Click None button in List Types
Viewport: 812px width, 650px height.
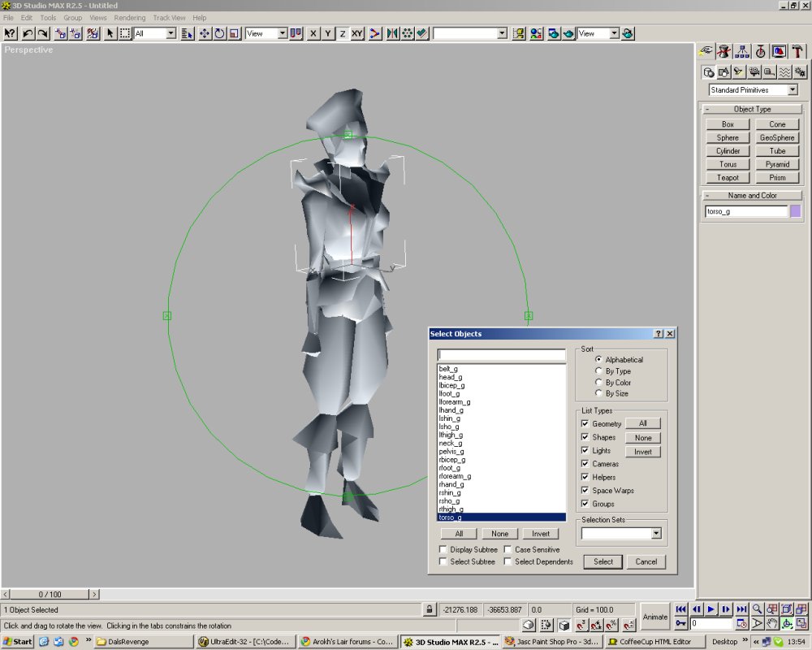(642, 437)
